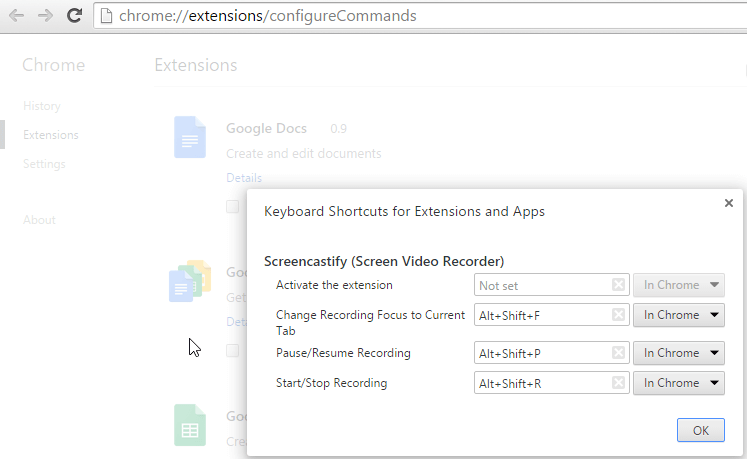Select Extensions in the Chrome sidebar
Screen dimensions: 747x459
pos(50,135)
